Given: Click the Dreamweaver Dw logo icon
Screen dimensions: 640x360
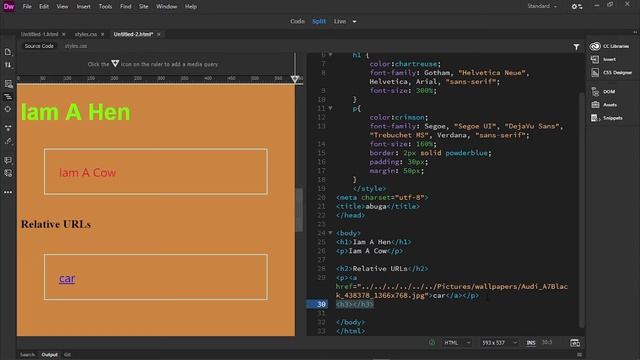Looking at the screenshot, I should [9, 7].
